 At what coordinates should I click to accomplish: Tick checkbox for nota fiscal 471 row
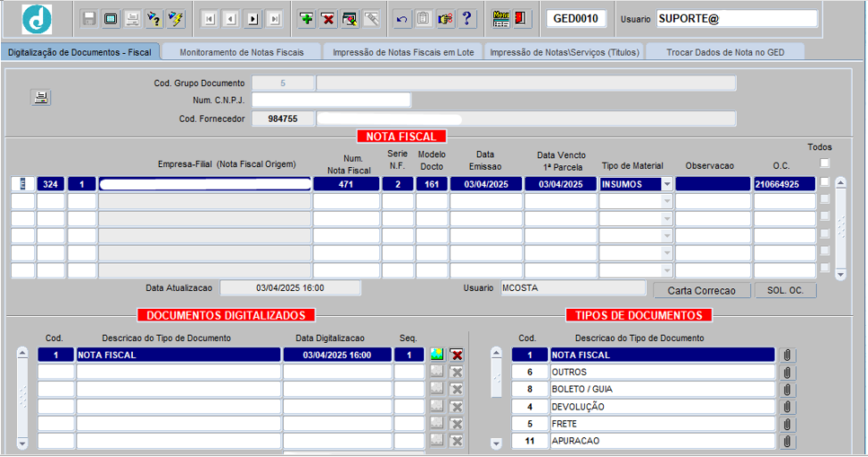(825, 183)
